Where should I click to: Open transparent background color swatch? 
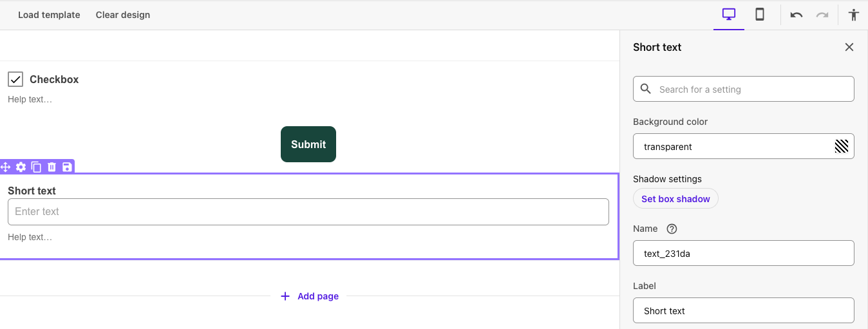[x=842, y=146]
